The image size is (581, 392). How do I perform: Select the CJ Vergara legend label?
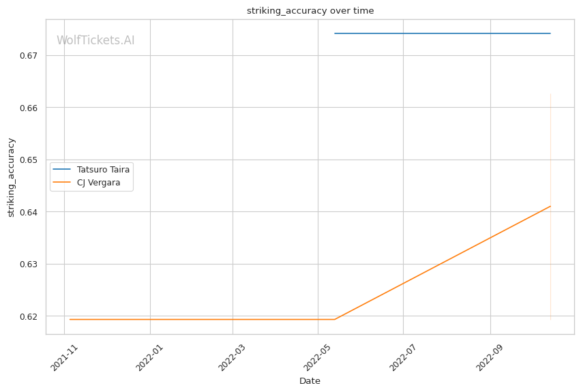[x=100, y=182]
